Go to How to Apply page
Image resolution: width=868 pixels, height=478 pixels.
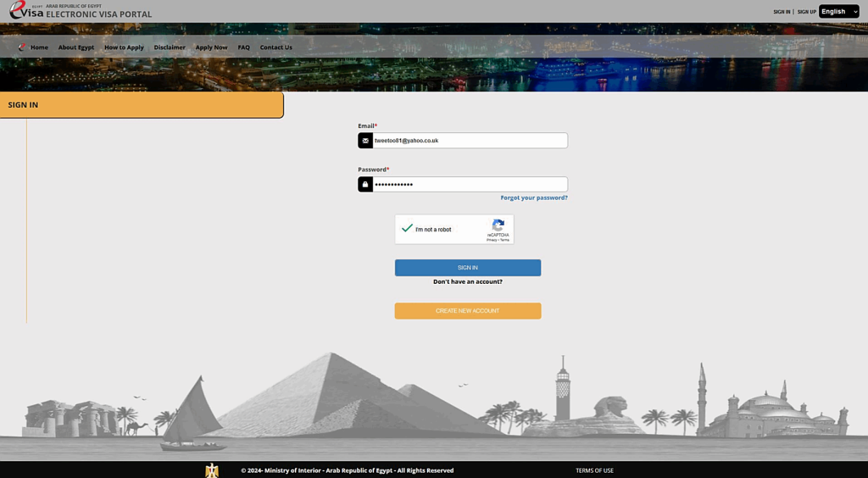click(x=124, y=47)
